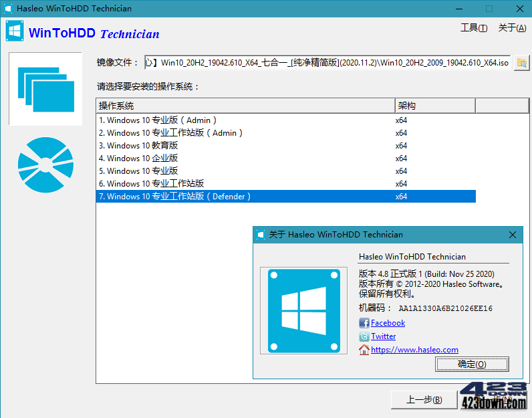The height and width of the screenshot is (418, 532).
Task: Select row 3. Windows 10 教育版
Action: tap(286, 146)
